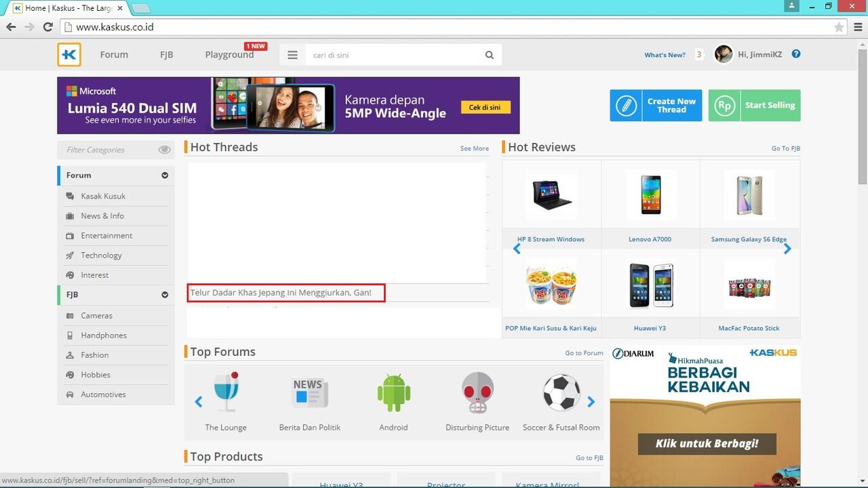Click pencil icon on Create New Thread
Screen dimensions: 868x488
click(627, 106)
